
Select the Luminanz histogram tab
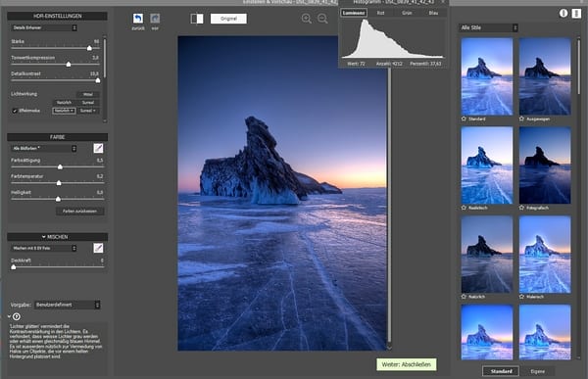pyautogui.click(x=354, y=13)
